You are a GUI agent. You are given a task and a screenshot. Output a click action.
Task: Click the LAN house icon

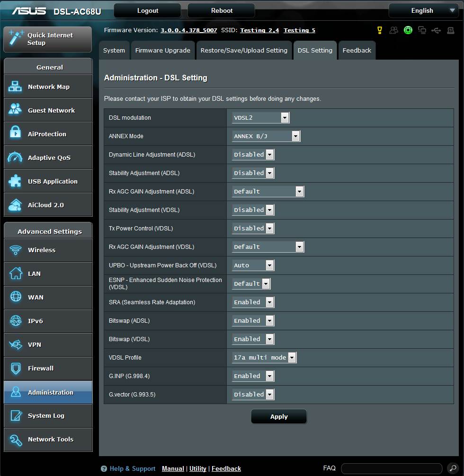click(16, 273)
